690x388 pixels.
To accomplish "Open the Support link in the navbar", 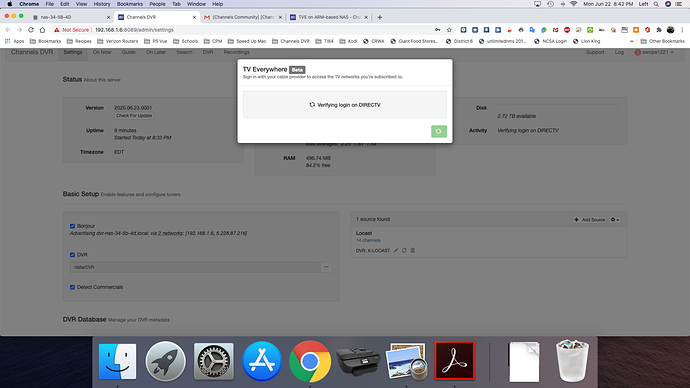I will [x=595, y=52].
